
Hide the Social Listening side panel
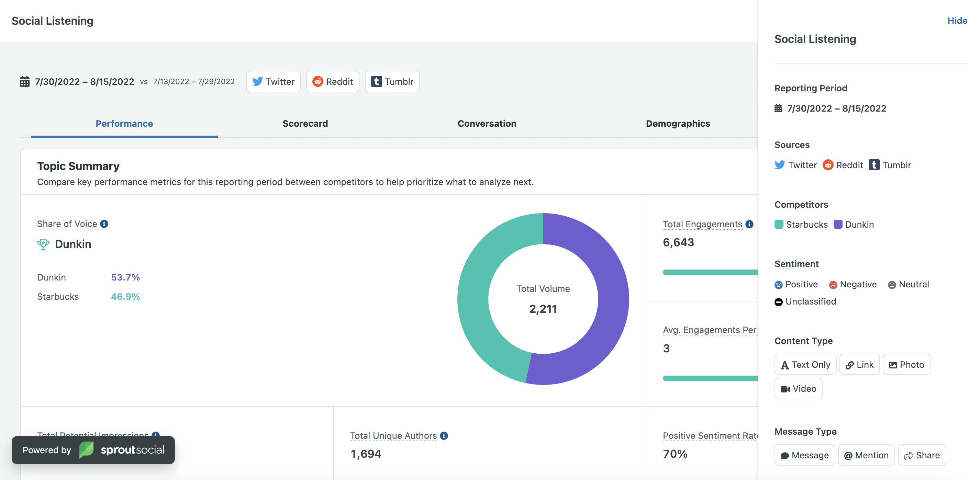point(957,21)
